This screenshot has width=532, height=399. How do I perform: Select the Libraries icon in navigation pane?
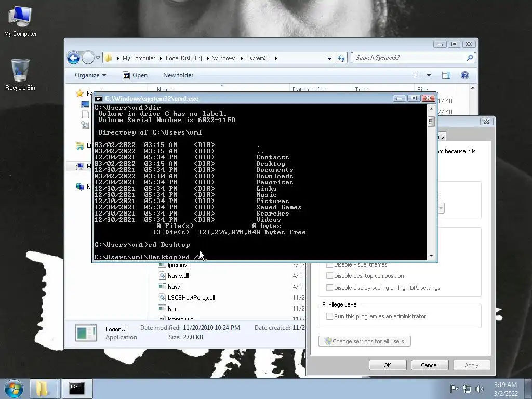pos(79,146)
